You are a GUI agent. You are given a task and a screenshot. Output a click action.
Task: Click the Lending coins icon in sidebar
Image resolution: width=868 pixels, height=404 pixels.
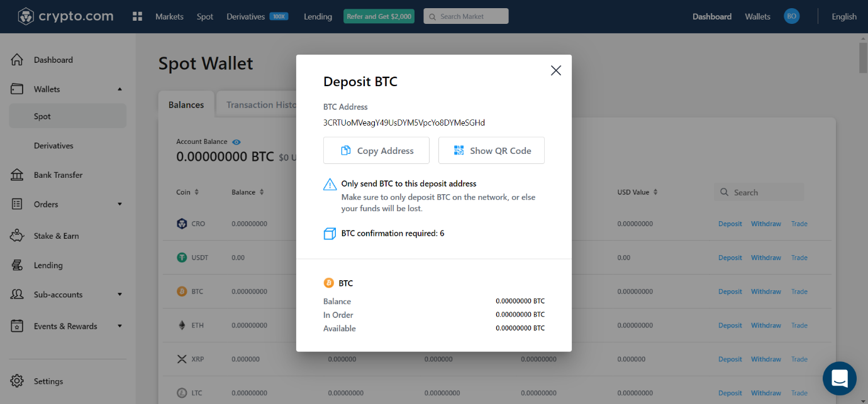pos(17,265)
